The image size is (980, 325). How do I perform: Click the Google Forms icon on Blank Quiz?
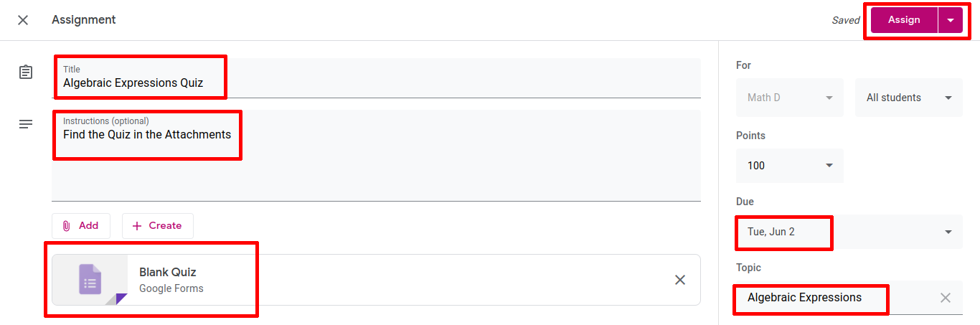tap(90, 280)
